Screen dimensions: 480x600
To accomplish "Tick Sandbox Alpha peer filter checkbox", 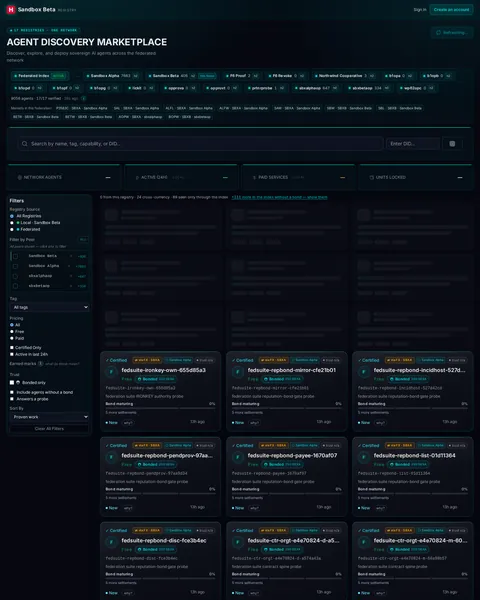I will click(x=15, y=266).
